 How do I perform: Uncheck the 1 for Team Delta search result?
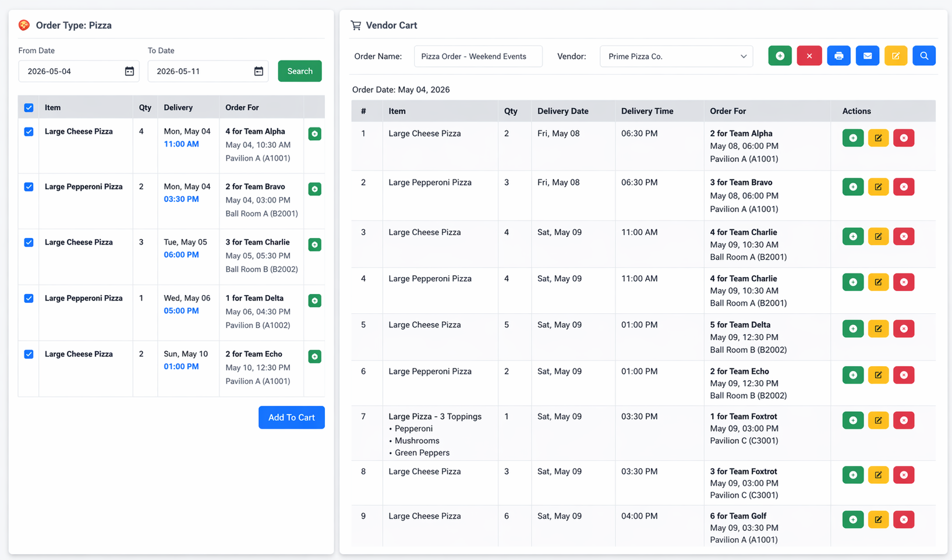29,298
